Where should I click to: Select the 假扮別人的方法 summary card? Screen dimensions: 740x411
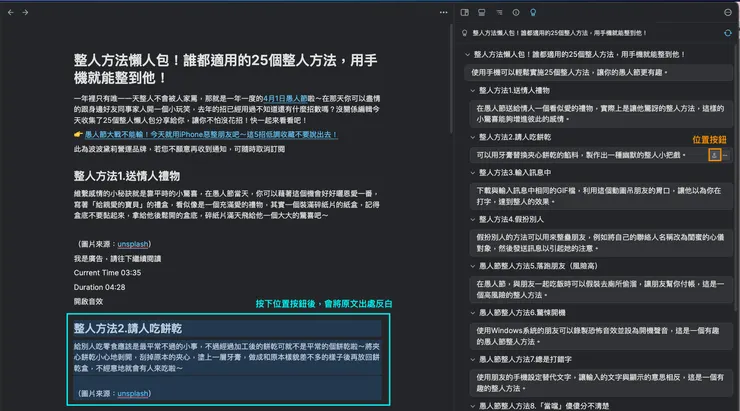(601, 243)
